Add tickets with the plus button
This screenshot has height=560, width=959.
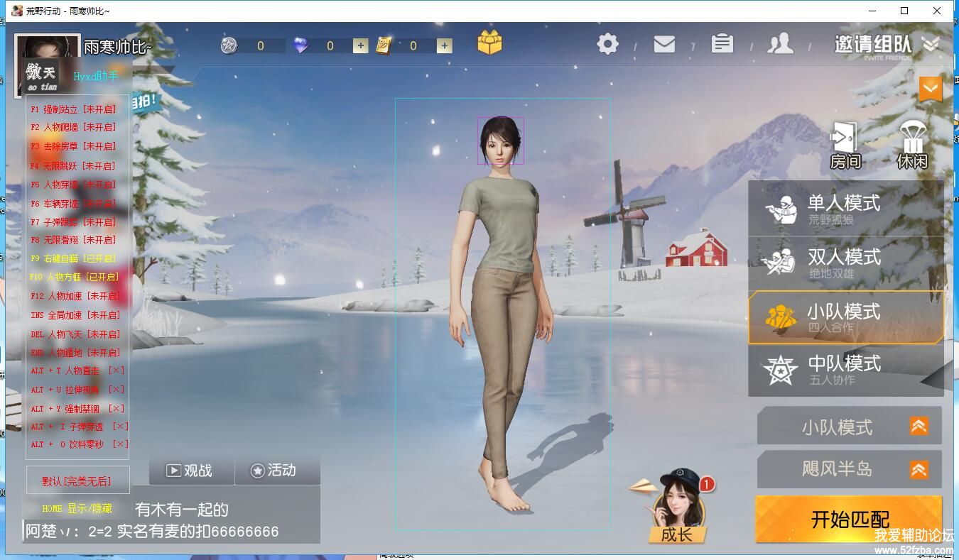click(x=445, y=45)
